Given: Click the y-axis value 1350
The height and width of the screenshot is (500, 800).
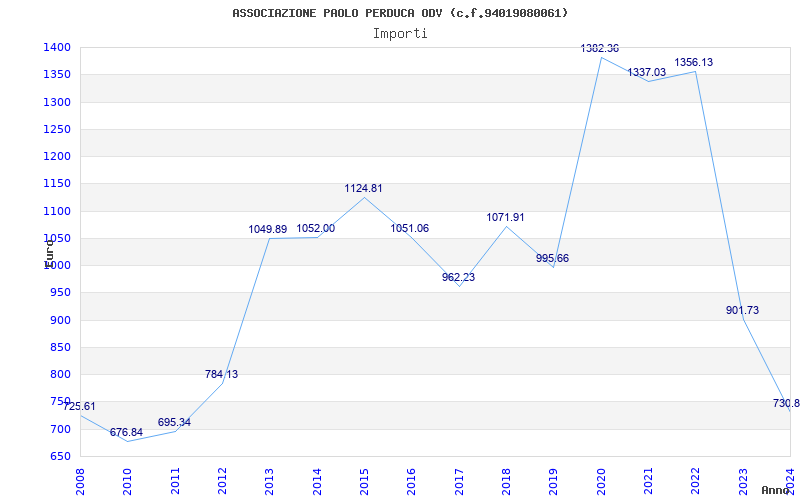Looking at the screenshot, I should 57,75.
